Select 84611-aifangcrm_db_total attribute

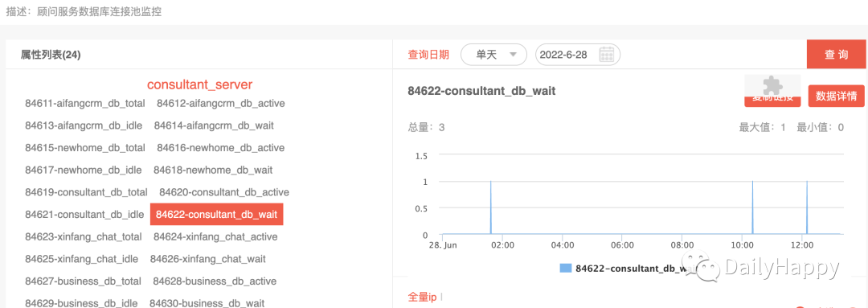85,103
